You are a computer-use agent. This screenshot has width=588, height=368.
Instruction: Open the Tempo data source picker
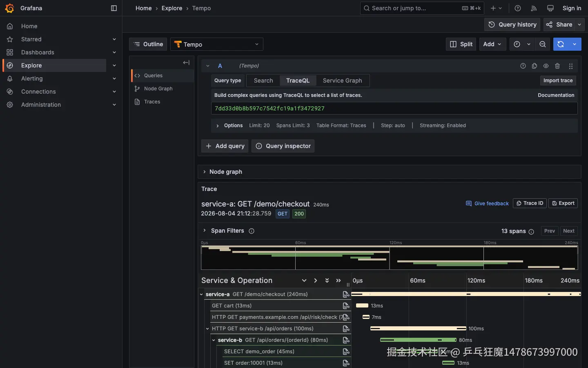(x=217, y=44)
